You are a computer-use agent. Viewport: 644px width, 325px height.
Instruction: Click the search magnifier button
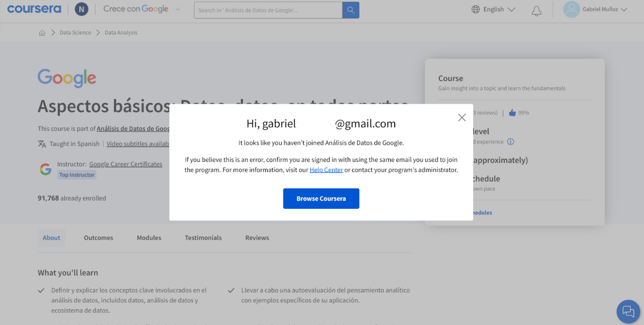coord(351,10)
